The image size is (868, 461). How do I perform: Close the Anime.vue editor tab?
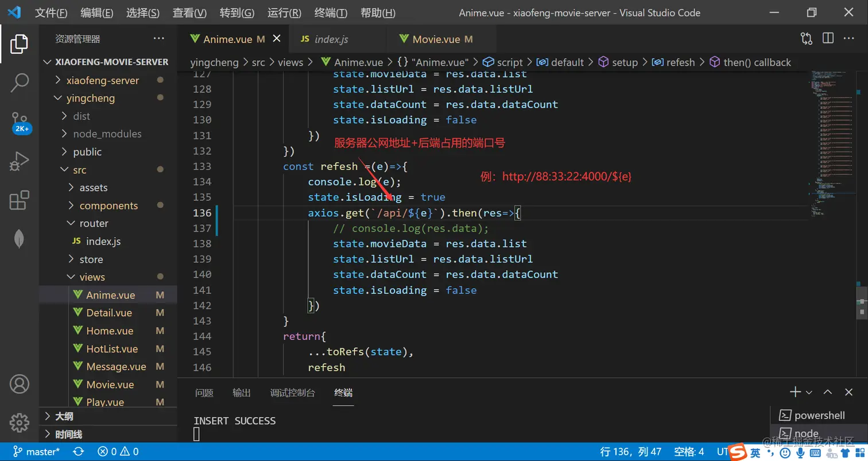point(277,38)
